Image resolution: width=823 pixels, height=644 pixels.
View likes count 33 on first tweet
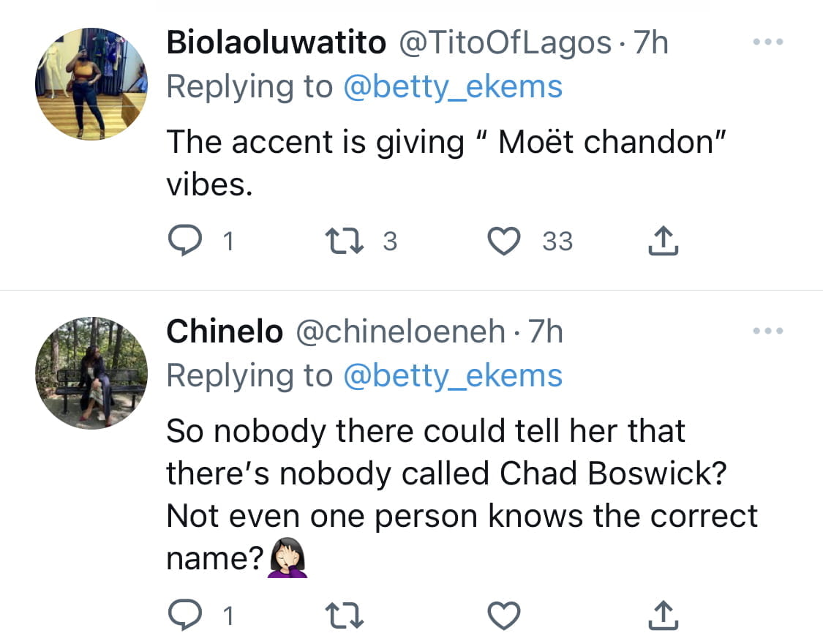557,241
